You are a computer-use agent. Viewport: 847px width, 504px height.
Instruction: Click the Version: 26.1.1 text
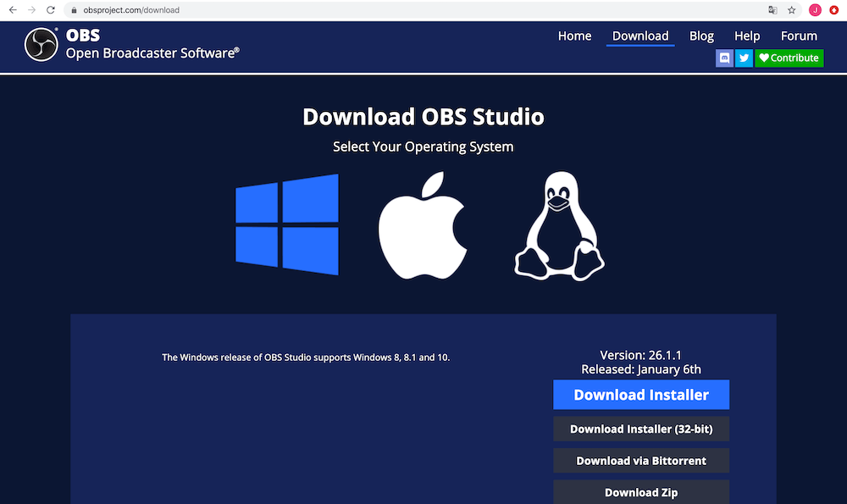(640, 355)
